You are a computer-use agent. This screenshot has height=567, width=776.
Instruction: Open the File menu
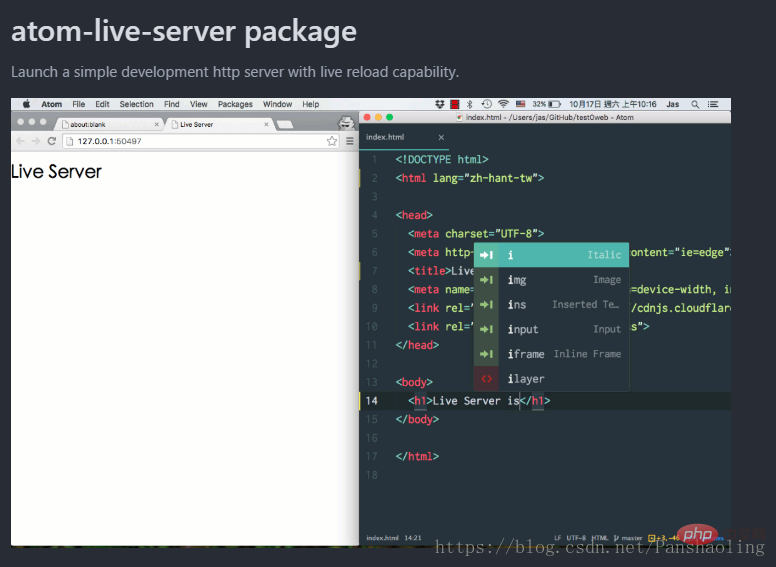(x=78, y=104)
